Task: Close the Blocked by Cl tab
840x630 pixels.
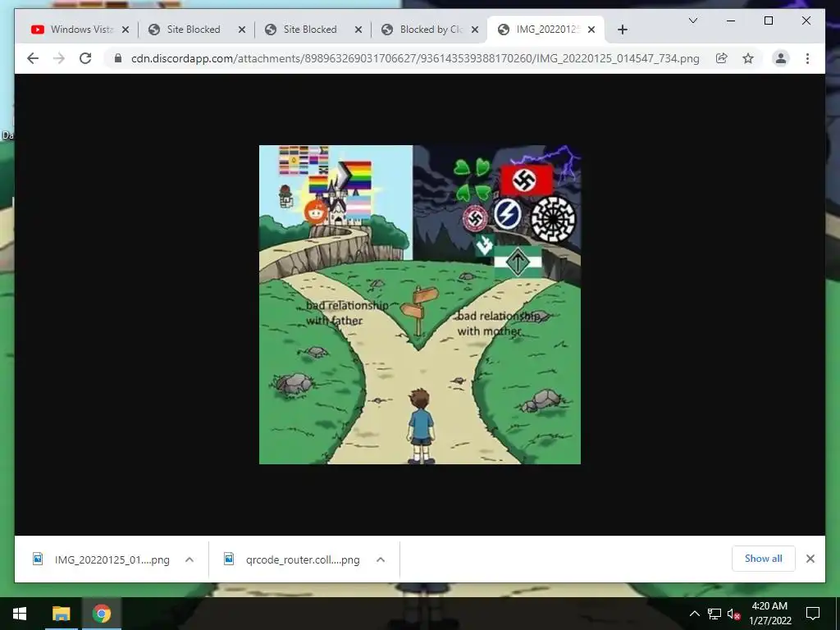Action: 475,30
